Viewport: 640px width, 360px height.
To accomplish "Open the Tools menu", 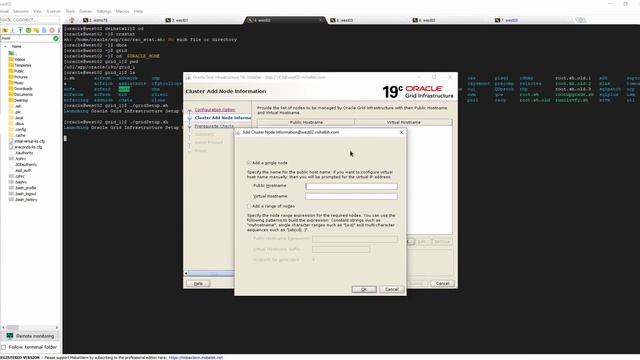I will coord(70,11).
